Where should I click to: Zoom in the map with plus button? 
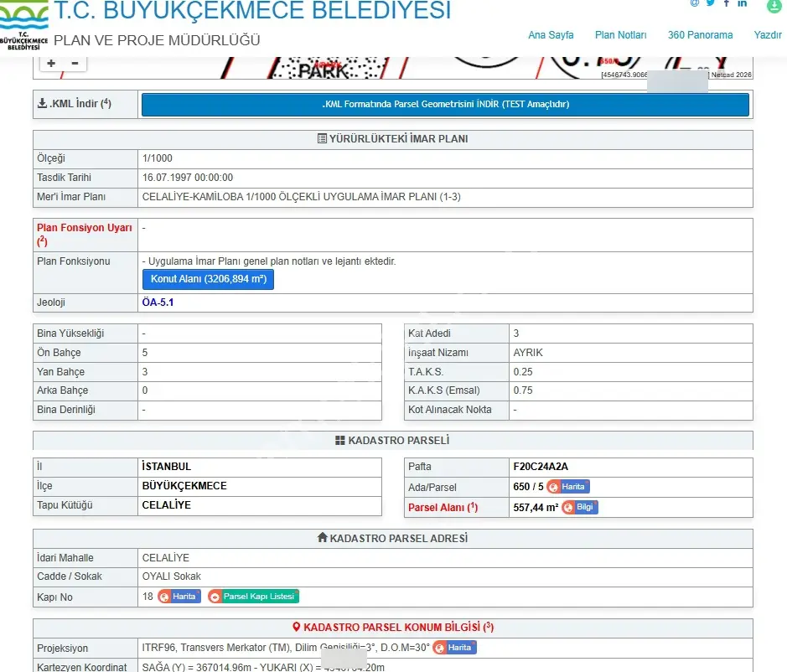[50, 63]
